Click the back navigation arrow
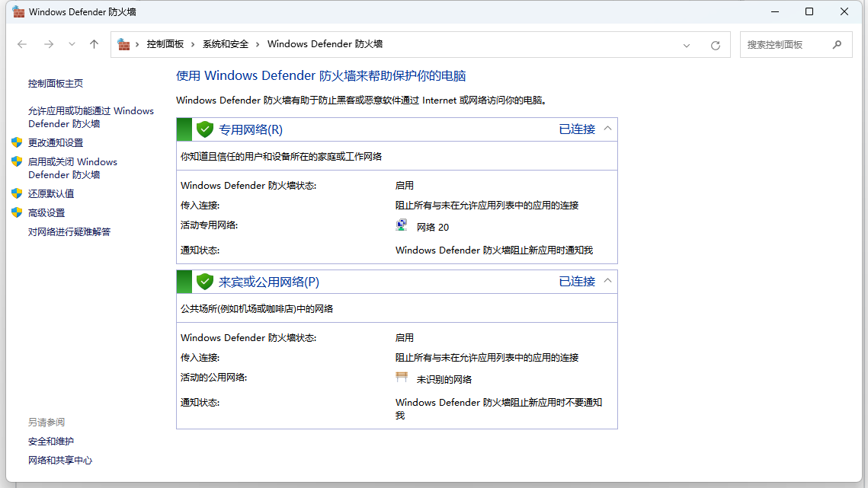The width and height of the screenshot is (868, 488). coord(22,44)
